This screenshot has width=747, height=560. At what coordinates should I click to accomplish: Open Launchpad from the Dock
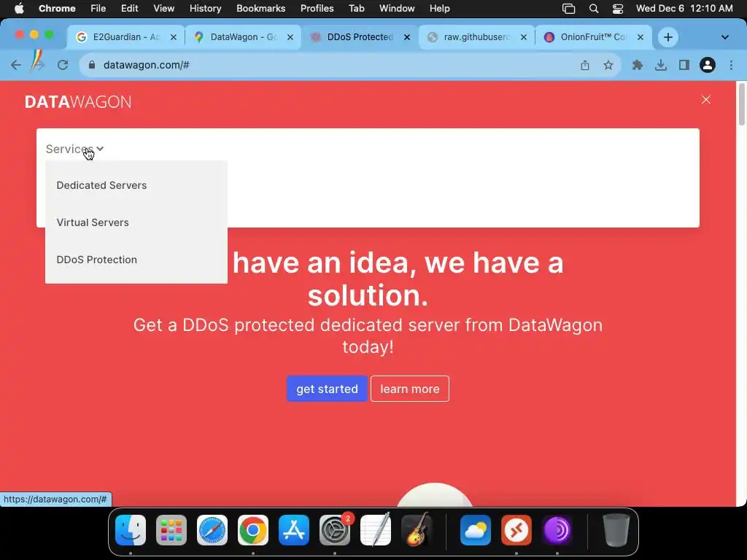(171, 530)
